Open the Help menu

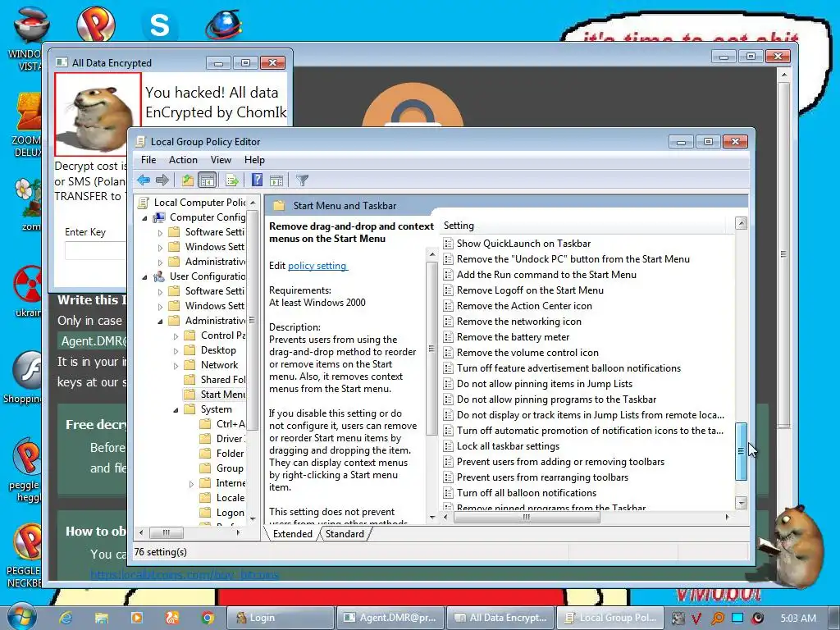pyautogui.click(x=254, y=160)
